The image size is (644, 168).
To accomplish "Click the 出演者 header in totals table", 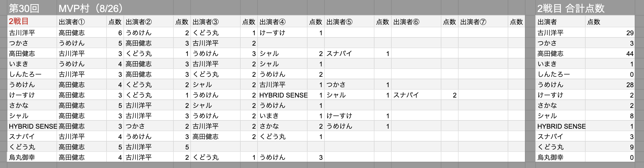I will (x=560, y=22).
